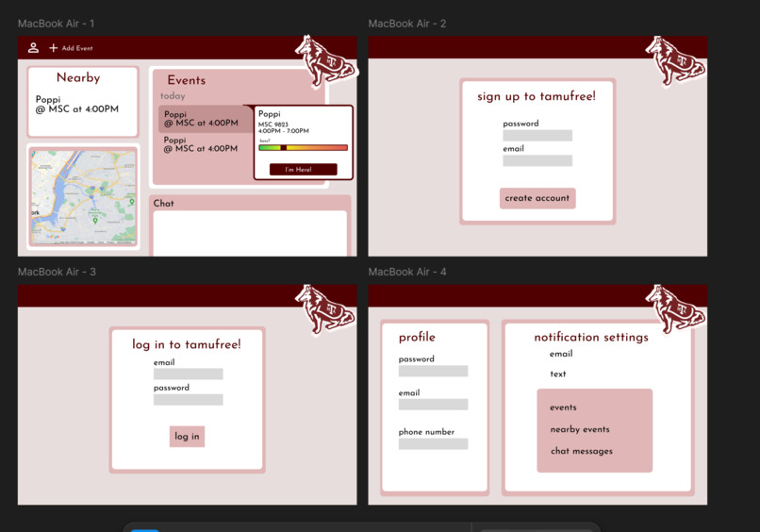Open the profile icon in MacBook Air - 1 header
The height and width of the screenshot is (532, 760).
[x=33, y=47]
